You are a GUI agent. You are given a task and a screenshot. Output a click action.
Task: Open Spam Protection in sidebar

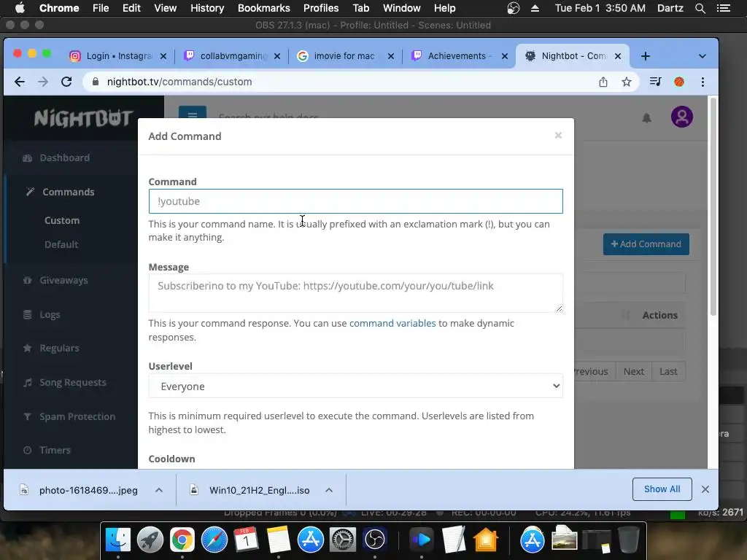77,416
